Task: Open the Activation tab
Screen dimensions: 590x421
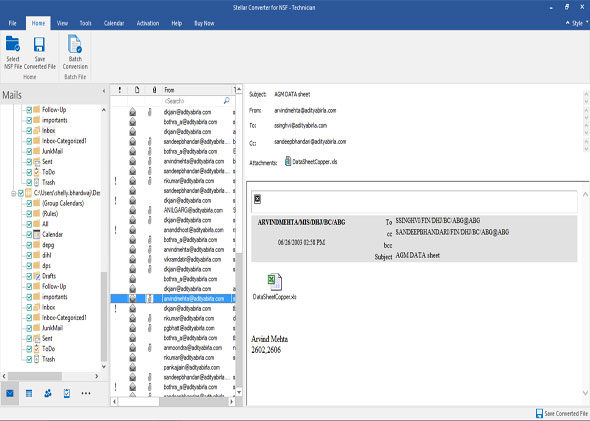Action: tap(148, 23)
